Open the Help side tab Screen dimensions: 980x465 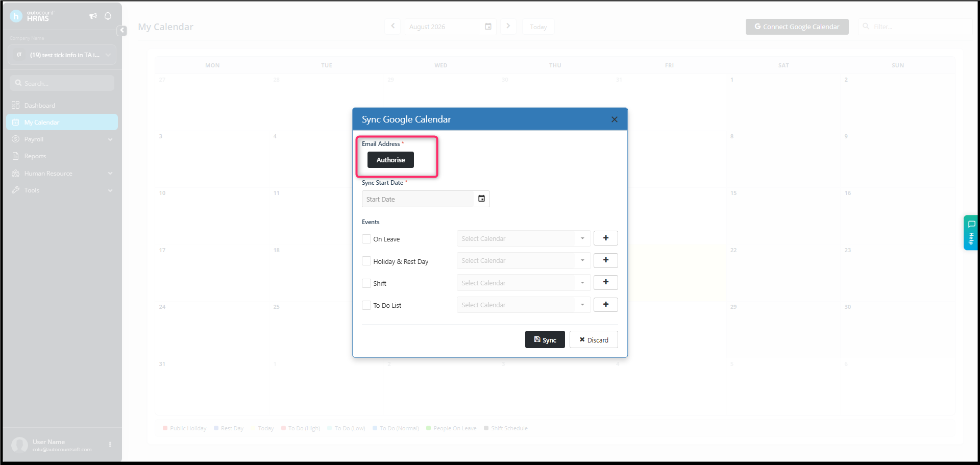click(x=971, y=233)
